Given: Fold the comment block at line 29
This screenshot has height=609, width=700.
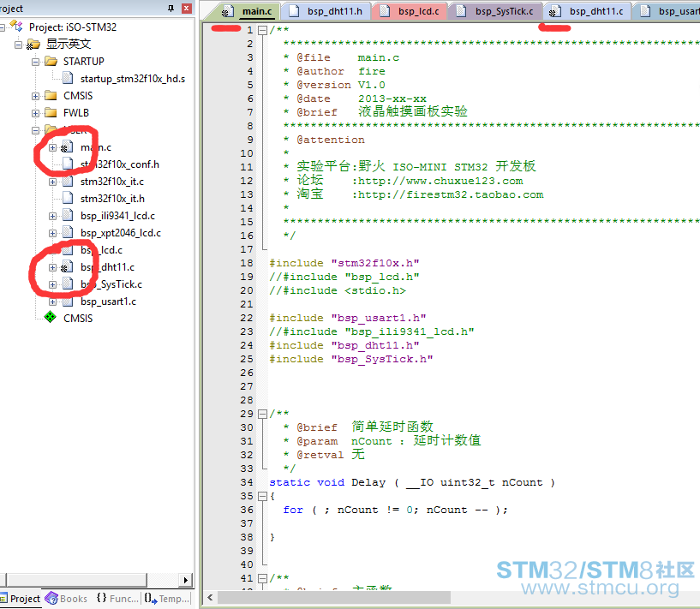Looking at the screenshot, I should tap(263, 414).
